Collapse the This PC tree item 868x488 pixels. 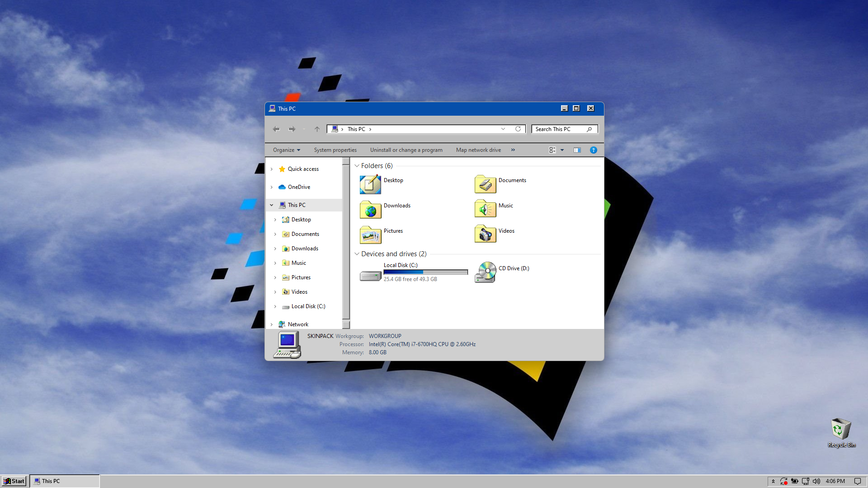pos(271,204)
